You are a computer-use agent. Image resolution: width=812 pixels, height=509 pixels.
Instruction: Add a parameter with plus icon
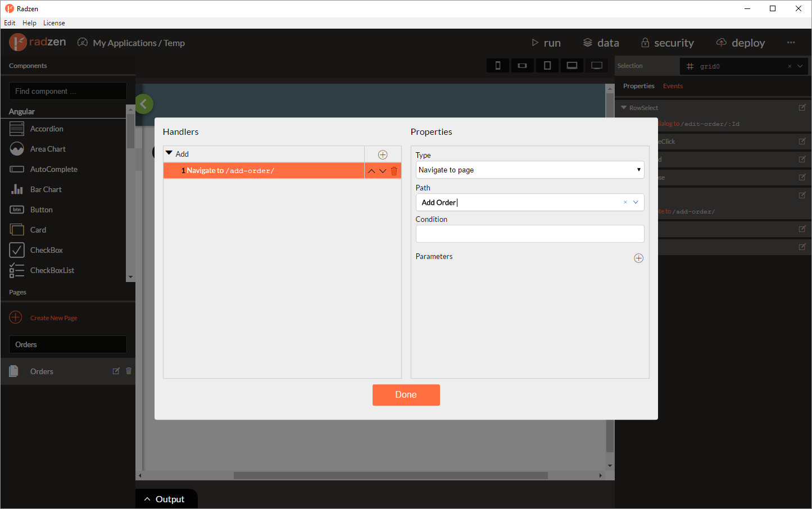pos(638,258)
